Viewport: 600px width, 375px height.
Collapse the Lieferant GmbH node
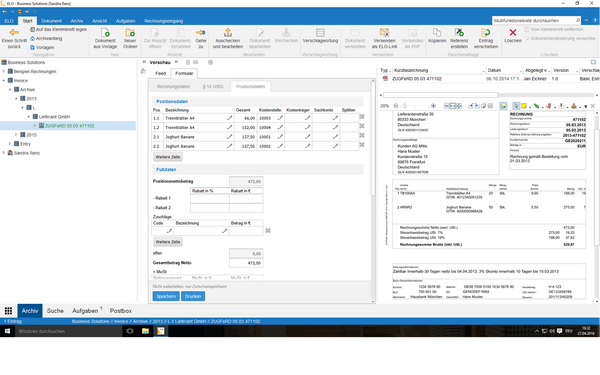[28, 117]
